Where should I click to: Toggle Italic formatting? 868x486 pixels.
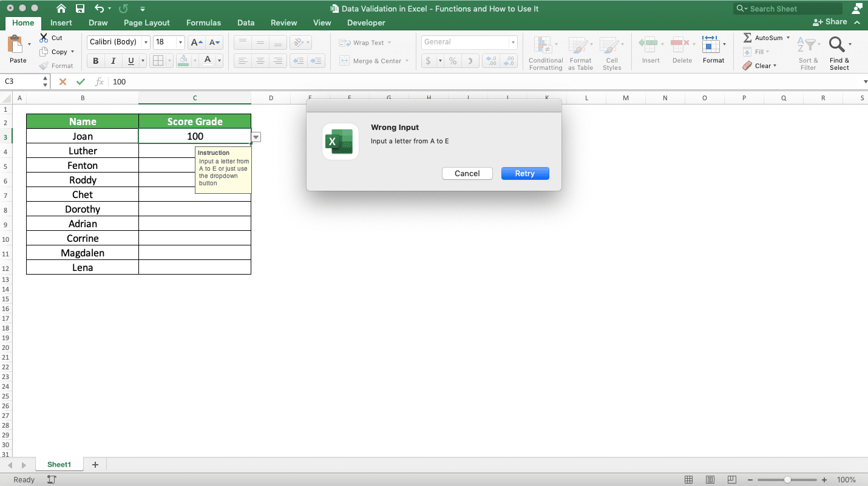[x=113, y=61]
